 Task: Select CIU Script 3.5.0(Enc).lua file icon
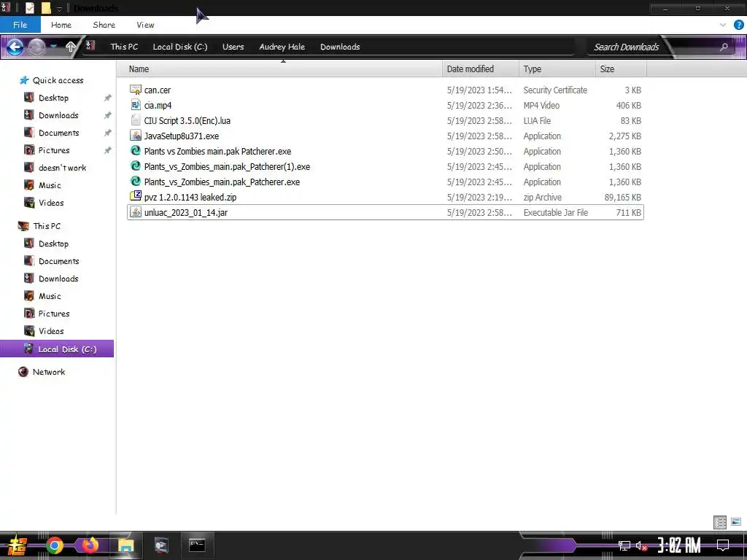[x=136, y=120]
